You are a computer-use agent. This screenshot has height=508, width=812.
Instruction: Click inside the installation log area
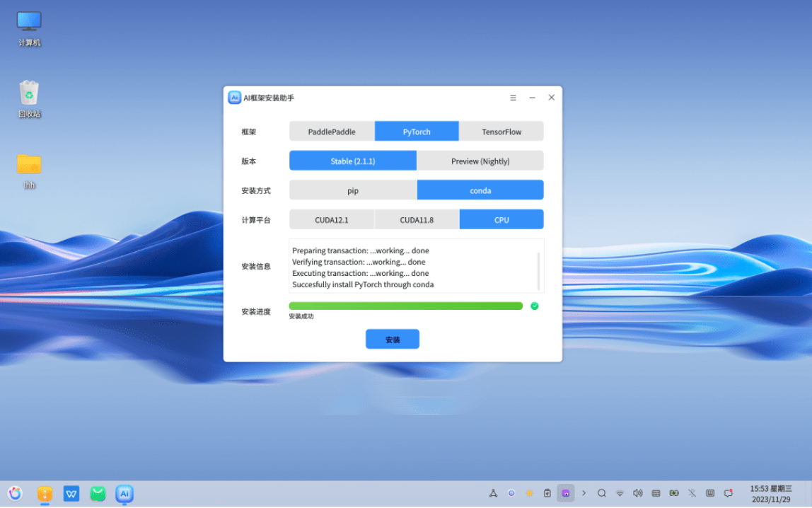point(416,267)
